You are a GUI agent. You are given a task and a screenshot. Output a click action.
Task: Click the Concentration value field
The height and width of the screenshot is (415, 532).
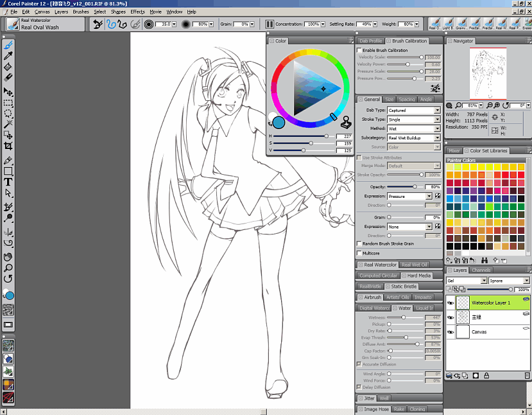point(313,24)
